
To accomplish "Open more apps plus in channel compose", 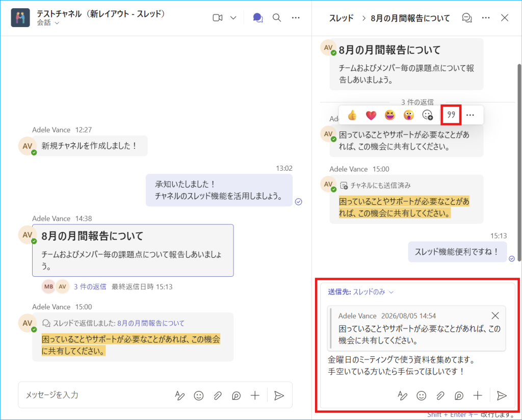I will tap(255, 396).
